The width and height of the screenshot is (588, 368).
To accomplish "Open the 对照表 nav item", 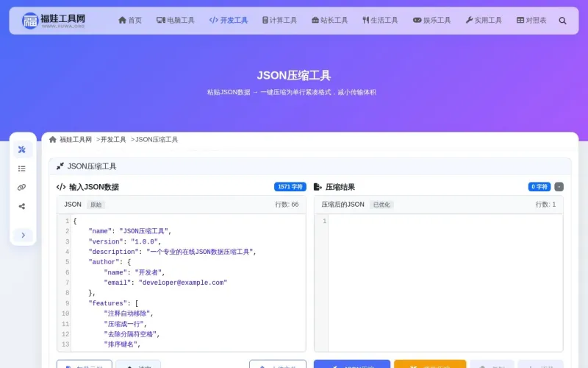I will click(531, 21).
